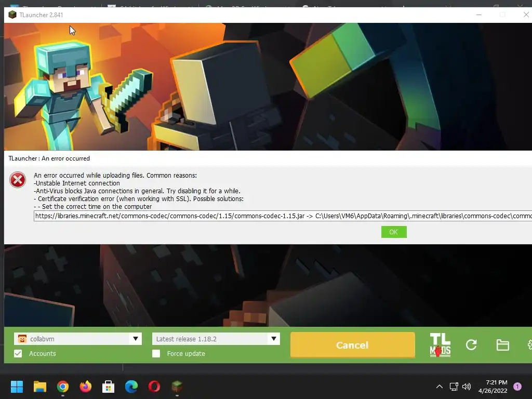Open the settings gear icon

529,345
